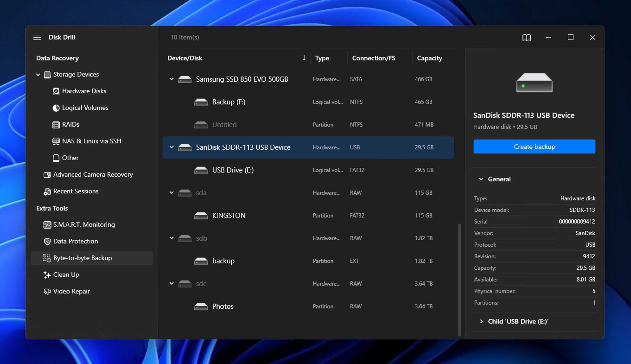Click the sort arrow in Device/Disk header

304,58
